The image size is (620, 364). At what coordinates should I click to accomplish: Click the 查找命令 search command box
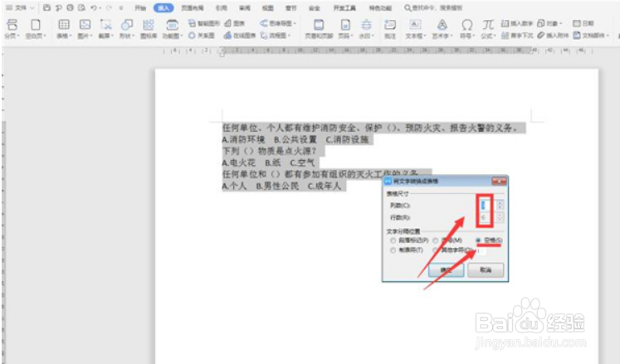tap(433, 8)
